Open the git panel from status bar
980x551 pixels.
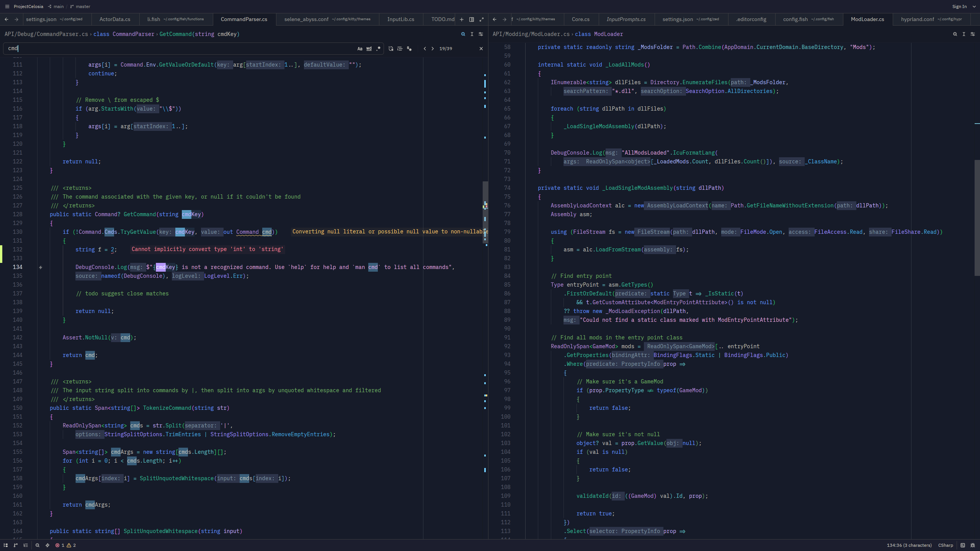(x=16, y=545)
